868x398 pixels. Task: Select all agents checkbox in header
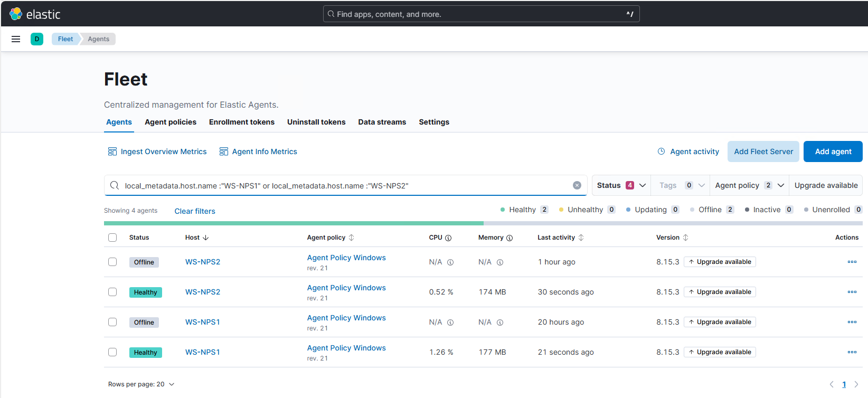coord(112,238)
